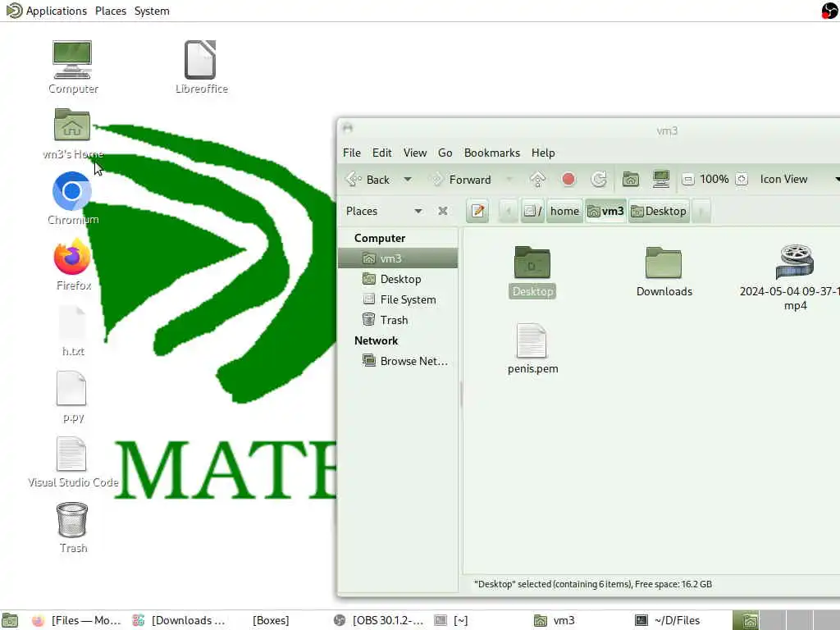
Task: Open the File menu
Action: point(351,153)
